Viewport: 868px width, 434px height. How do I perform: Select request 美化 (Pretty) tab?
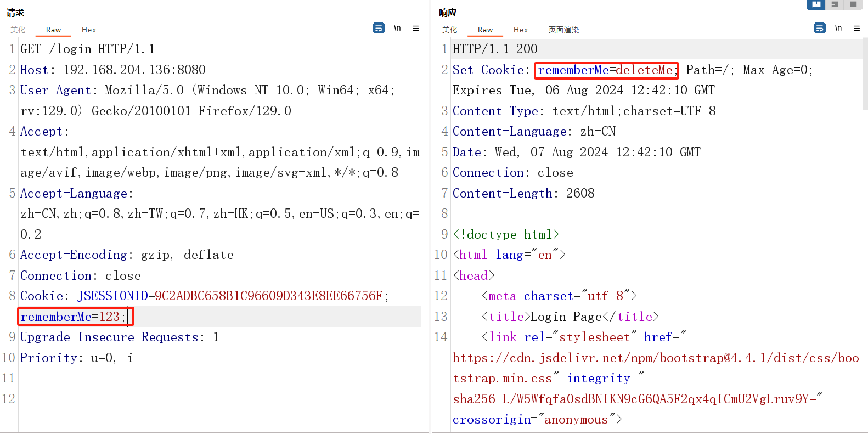(x=18, y=30)
